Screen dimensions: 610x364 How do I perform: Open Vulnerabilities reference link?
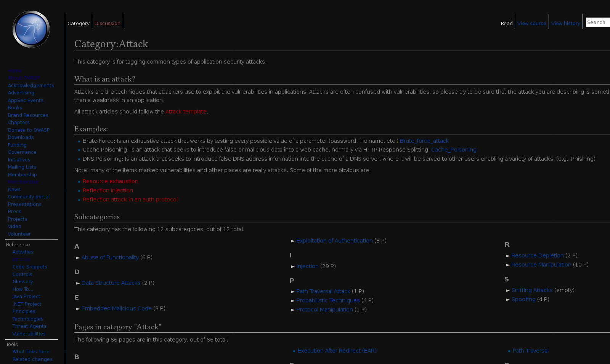(29, 334)
